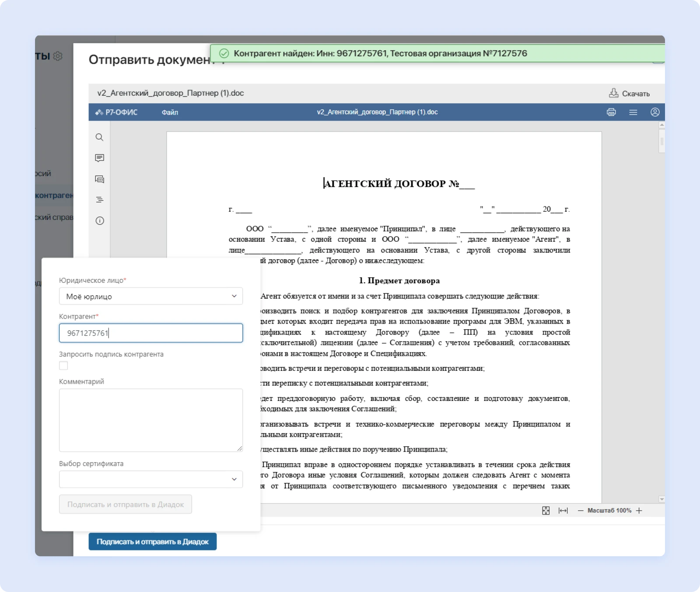
Task: Show document info via the info icon
Action: [x=99, y=221]
